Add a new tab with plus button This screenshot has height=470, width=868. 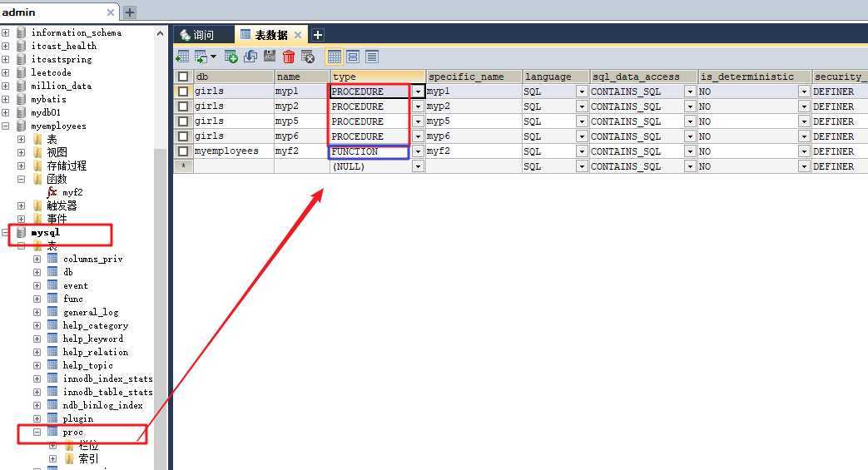point(318,35)
